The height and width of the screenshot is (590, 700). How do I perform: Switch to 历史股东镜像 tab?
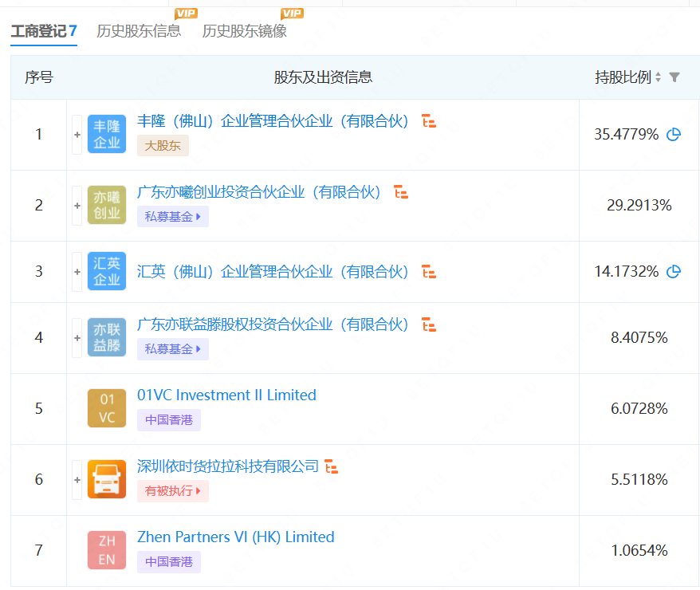244,31
